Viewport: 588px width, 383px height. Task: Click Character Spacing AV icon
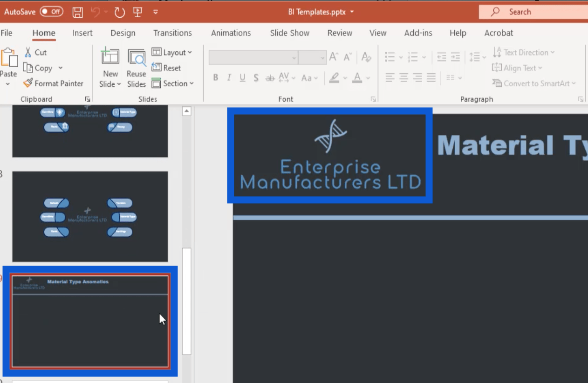click(x=284, y=78)
